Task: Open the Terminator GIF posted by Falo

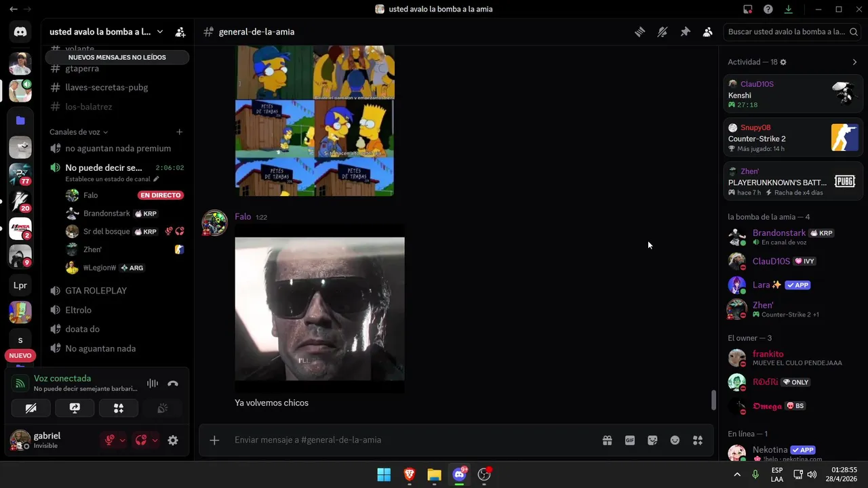Action: click(319, 309)
